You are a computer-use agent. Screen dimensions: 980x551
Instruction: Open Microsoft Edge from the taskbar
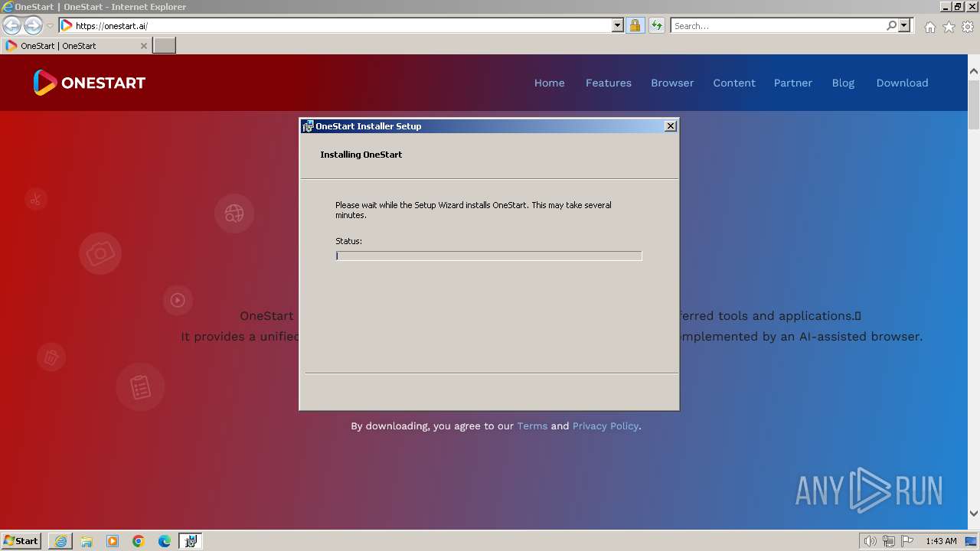[x=165, y=541]
